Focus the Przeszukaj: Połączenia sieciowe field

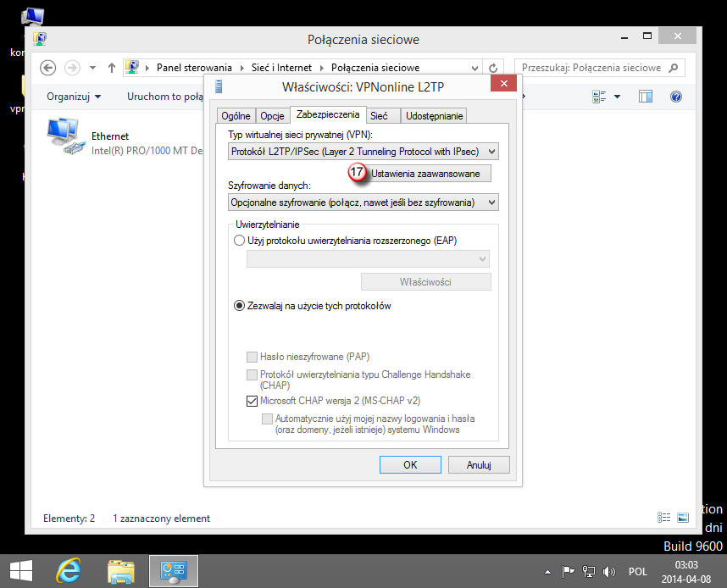click(x=600, y=68)
